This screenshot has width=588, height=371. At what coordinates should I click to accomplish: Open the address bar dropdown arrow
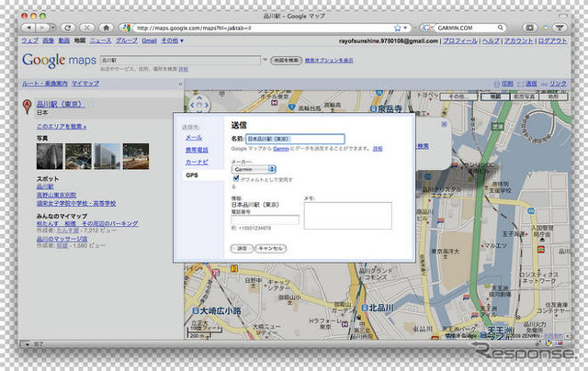(405, 28)
